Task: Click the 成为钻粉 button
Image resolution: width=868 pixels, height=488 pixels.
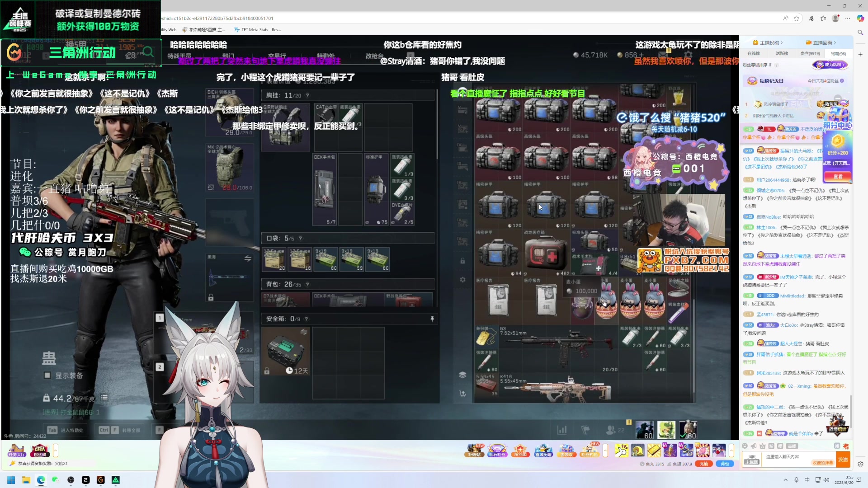Action: (830, 65)
